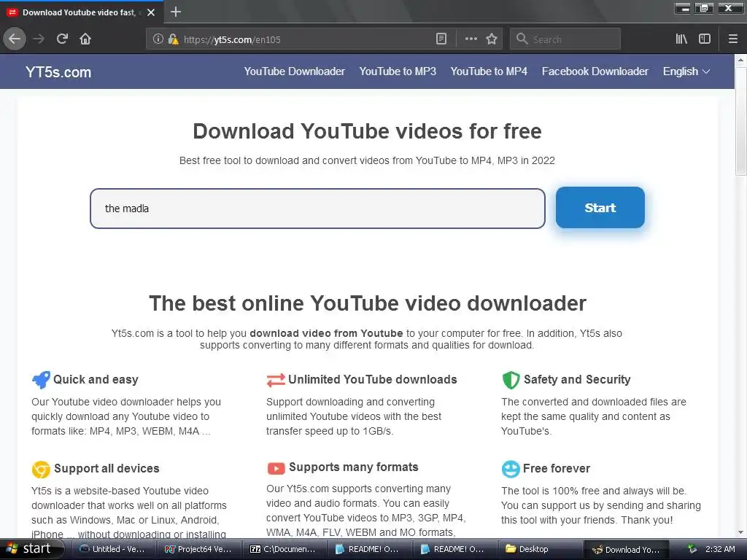Reload the page using refresh icon

[62, 39]
